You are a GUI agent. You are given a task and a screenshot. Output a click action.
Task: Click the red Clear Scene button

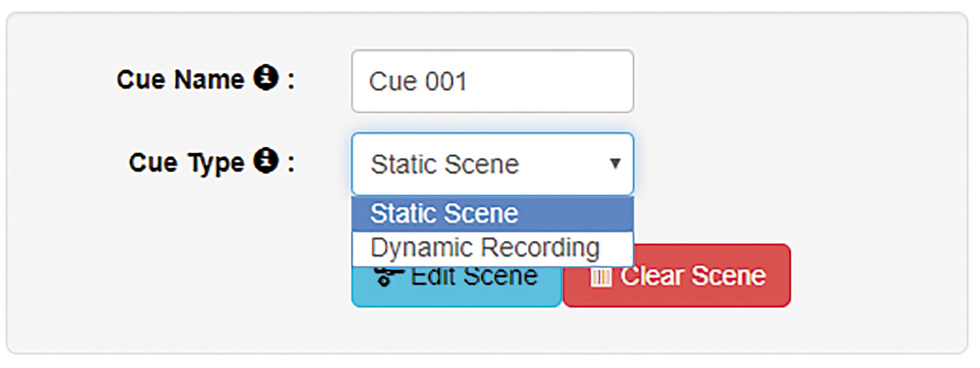click(x=677, y=276)
